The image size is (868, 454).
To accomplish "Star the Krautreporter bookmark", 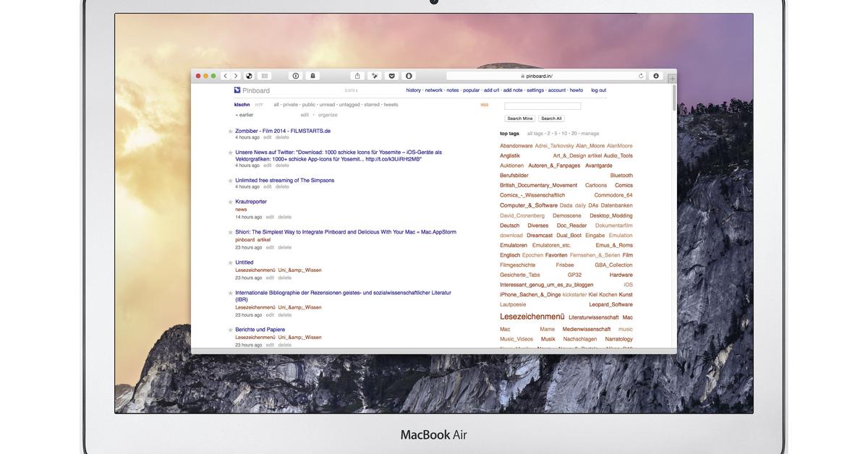I will pos(231,202).
